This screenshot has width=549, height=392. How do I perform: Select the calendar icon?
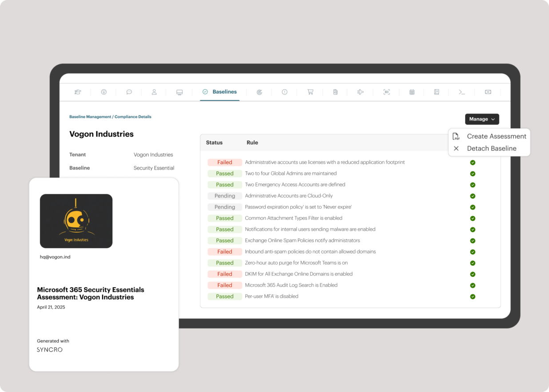point(412,92)
